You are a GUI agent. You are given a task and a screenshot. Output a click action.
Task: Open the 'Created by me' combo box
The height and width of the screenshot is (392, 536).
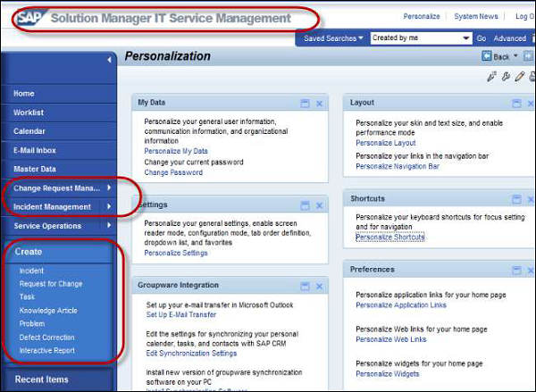[466, 38]
